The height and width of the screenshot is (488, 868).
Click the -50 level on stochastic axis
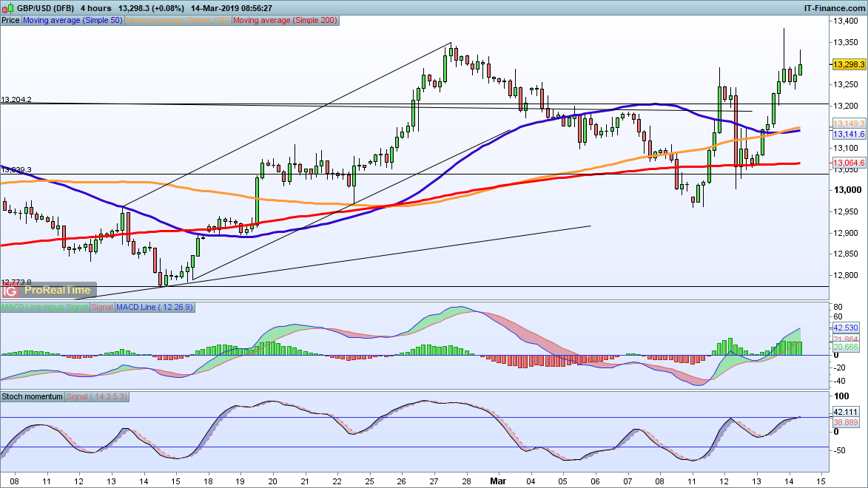(839, 450)
